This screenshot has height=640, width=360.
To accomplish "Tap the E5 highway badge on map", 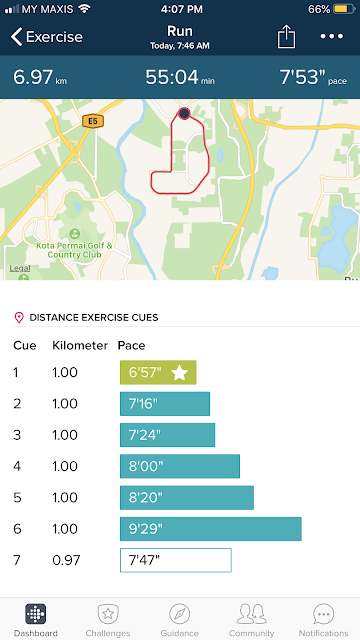I will coord(93,121).
